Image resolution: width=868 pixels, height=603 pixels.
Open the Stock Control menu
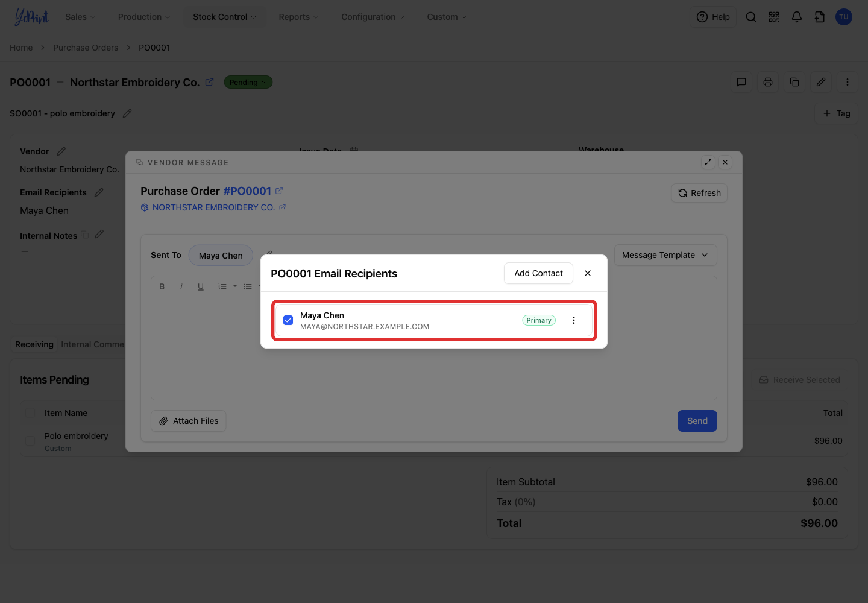[x=224, y=17]
